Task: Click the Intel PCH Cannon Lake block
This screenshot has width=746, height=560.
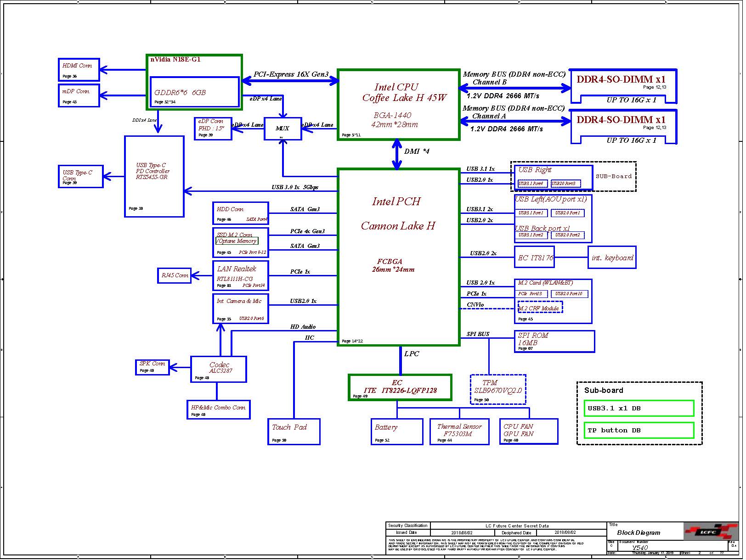Action: (399, 257)
